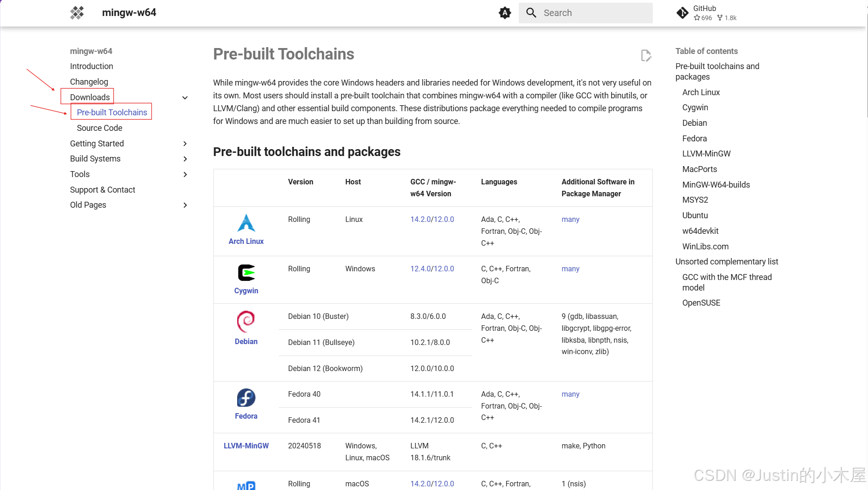Screen dimensions: 868x490
Task: Jump to MacPorts in table of contents
Action: (700, 169)
